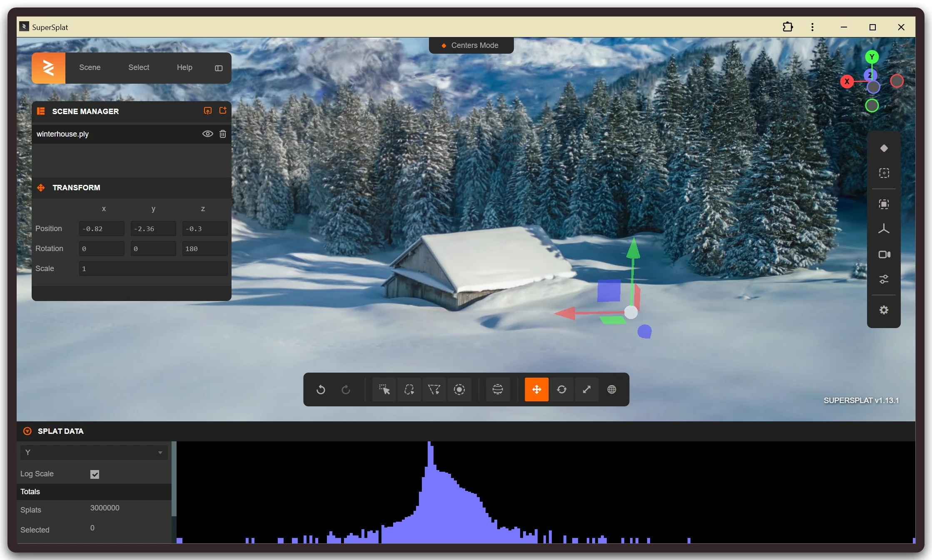Screen dimensions: 932x560
Task: Select the scale transform tool
Action: pyautogui.click(x=586, y=389)
